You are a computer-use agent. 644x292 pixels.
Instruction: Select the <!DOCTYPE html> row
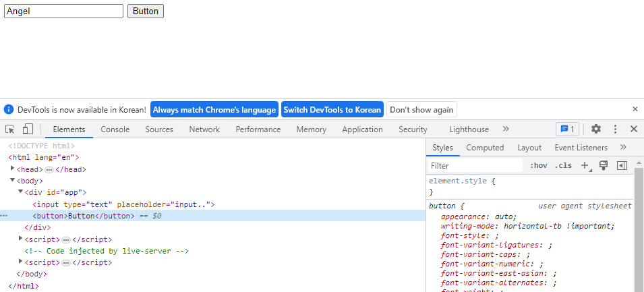pos(42,146)
